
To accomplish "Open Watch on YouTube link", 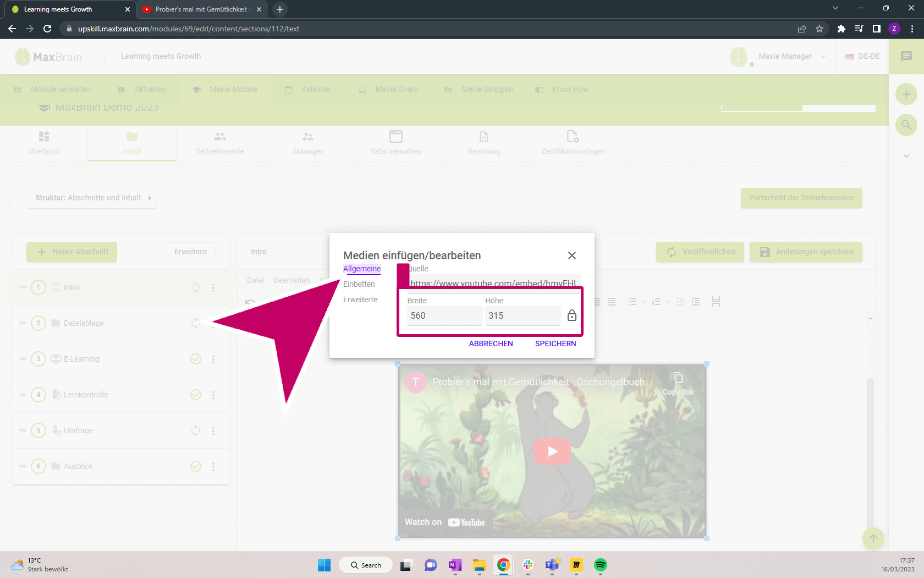I will 445,522.
